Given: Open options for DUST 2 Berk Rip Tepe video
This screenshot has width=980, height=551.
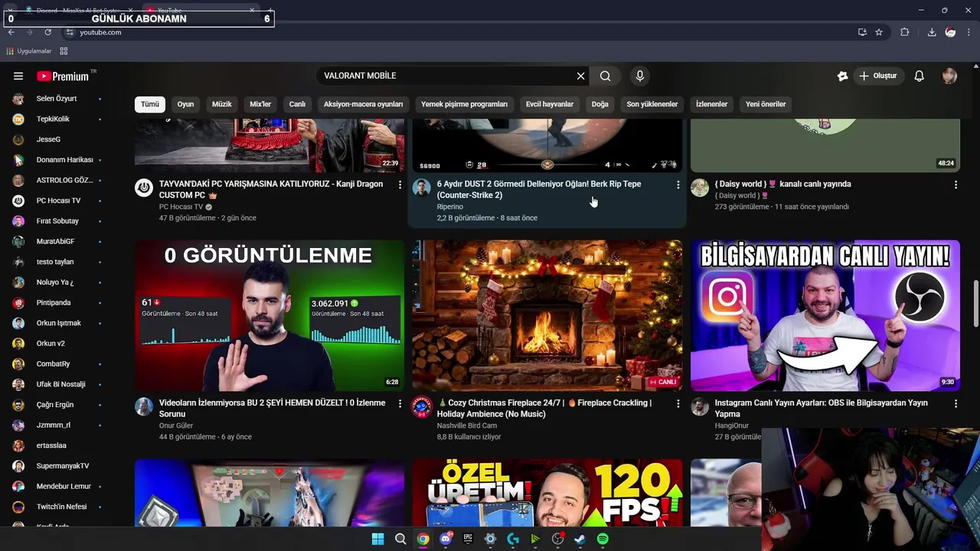Looking at the screenshot, I should tap(678, 184).
